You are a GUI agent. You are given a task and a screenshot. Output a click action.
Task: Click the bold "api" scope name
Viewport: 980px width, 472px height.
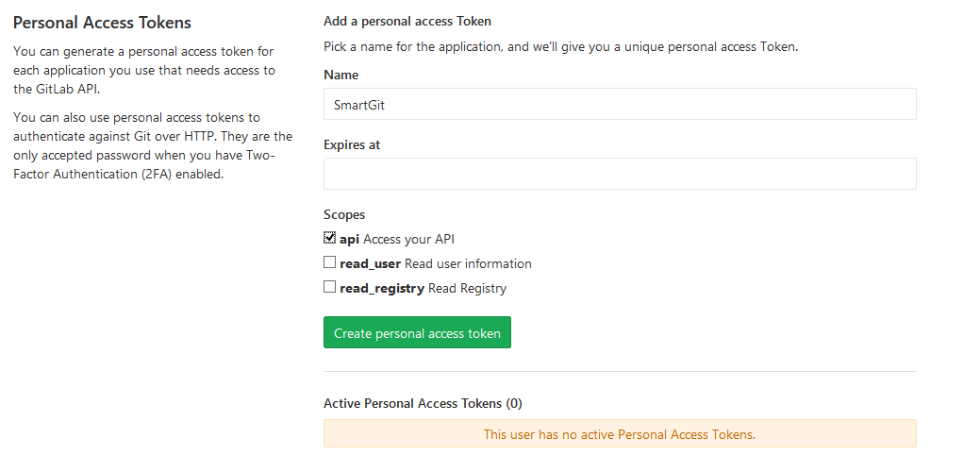[350, 239]
